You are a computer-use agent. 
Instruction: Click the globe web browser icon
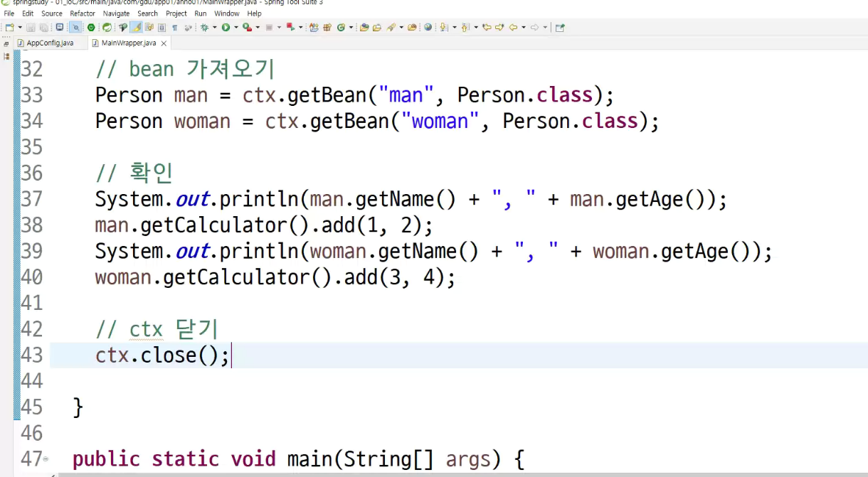428,28
